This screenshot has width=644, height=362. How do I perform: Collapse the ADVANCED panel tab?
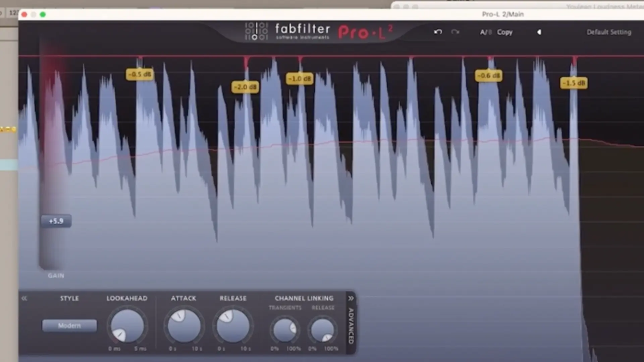click(351, 322)
